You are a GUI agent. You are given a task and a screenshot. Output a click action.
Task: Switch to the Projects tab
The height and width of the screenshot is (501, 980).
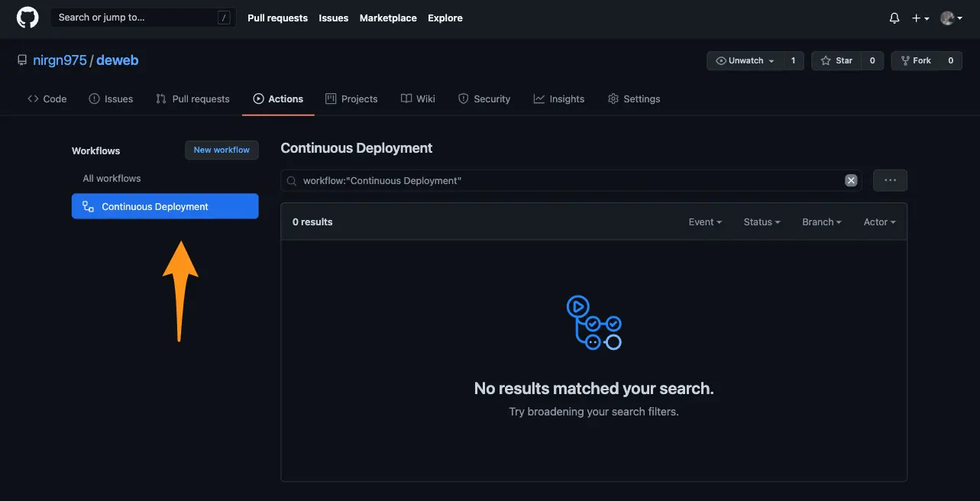[351, 99]
